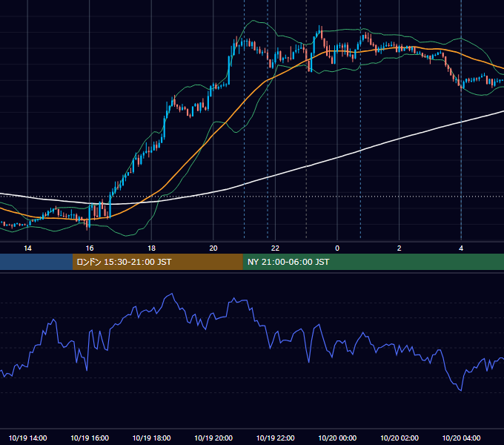Click the 10/19 22:00 date label
The image size is (504, 445).
point(275,438)
